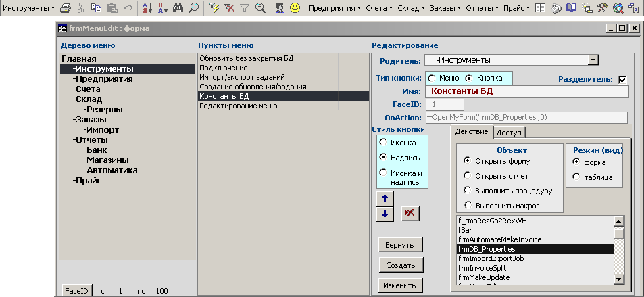Image resolution: width=644 pixels, height=297 pixels.
Task: Open the Родитель combo box dropdown
Action: pyautogui.click(x=593, y=60)
